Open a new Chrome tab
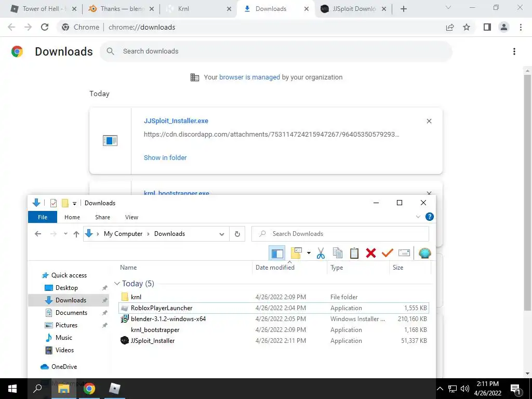 click(403, 9)
